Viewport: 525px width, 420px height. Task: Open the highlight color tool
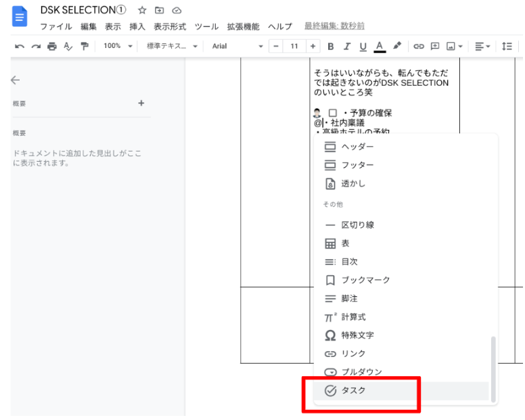[397, 46]
